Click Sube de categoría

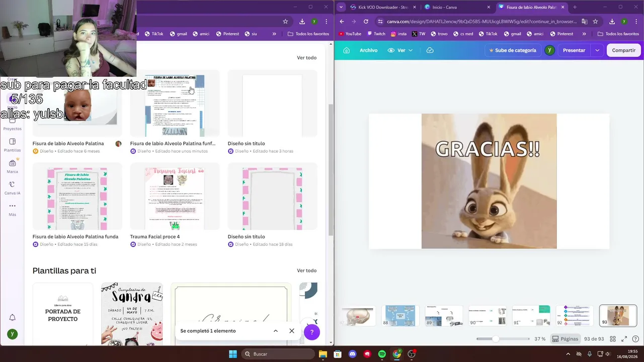click(513, 50)
